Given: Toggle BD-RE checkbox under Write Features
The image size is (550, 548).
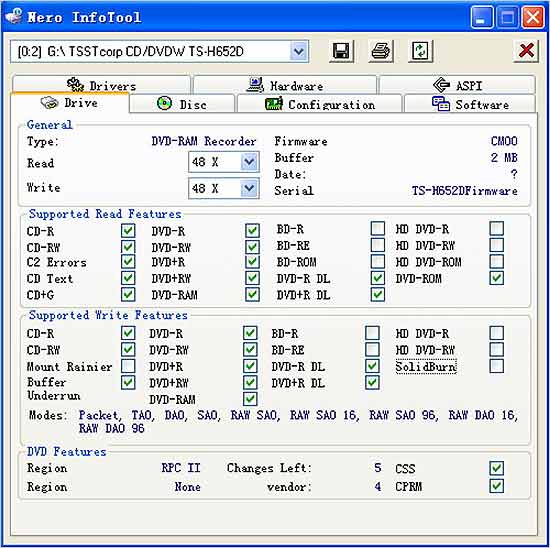Looking at the screenshot, I should (x=372, y=349).
